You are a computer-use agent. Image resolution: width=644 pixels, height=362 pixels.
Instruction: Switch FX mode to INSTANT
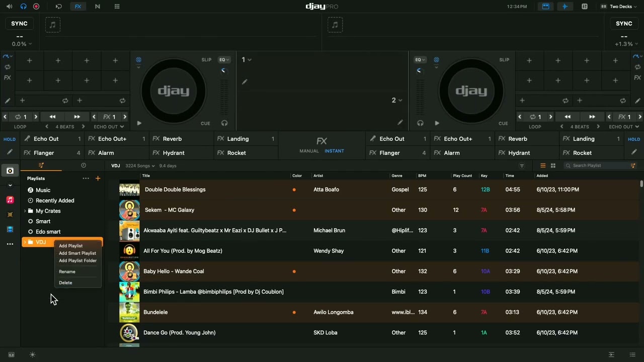click(335, 151)
